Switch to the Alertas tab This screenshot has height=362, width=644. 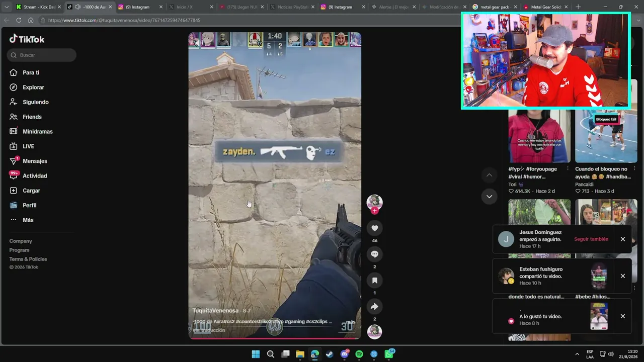(x=392, y=7)
